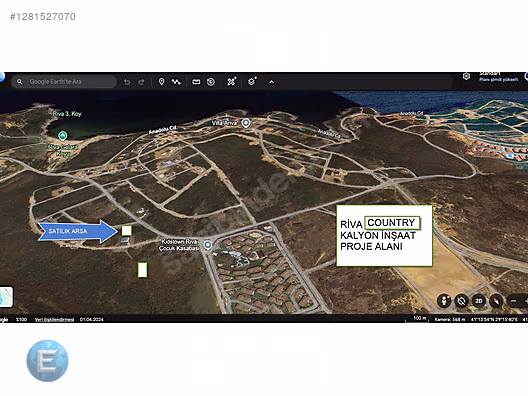Click the 'Villa Ariva' map label

224,123
